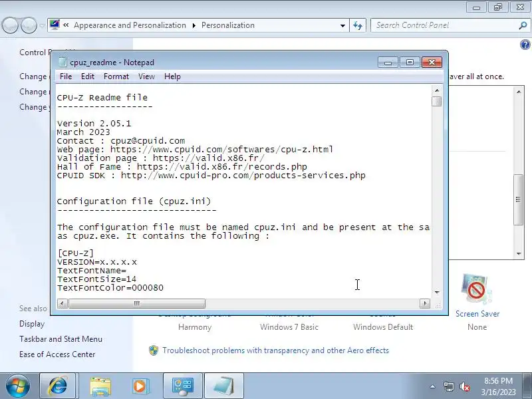
Task: Click the 'Configuration file (cpuz.ini)' heading
Action: pyautogui.click(x=134, y=201)
